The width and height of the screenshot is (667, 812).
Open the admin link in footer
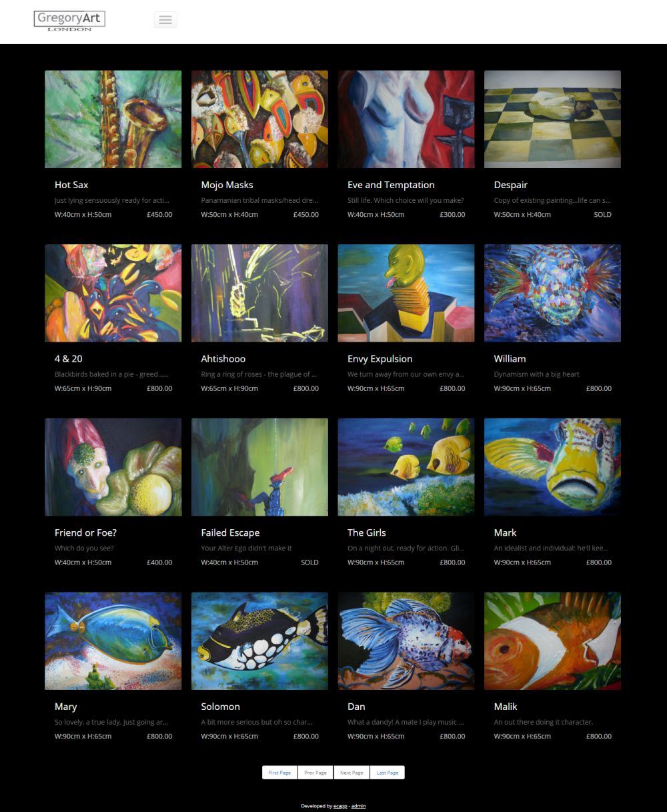358,806
